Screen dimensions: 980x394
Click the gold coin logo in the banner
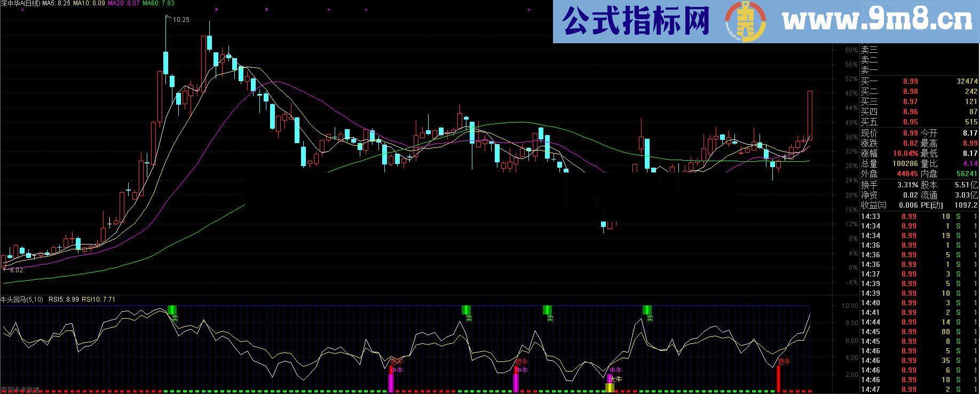coord(745,21)
